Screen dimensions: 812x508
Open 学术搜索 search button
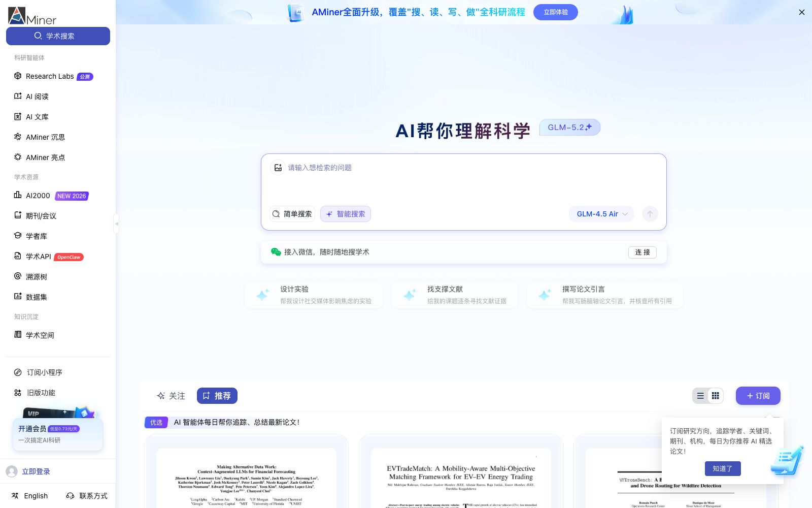(58, 36)
